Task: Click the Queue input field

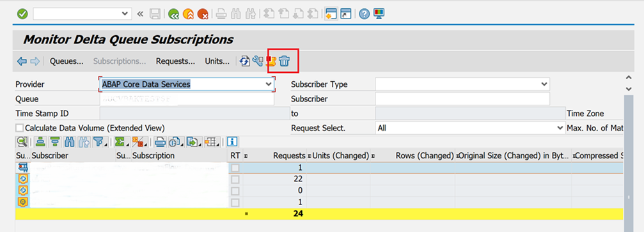Action: point(187,99)
